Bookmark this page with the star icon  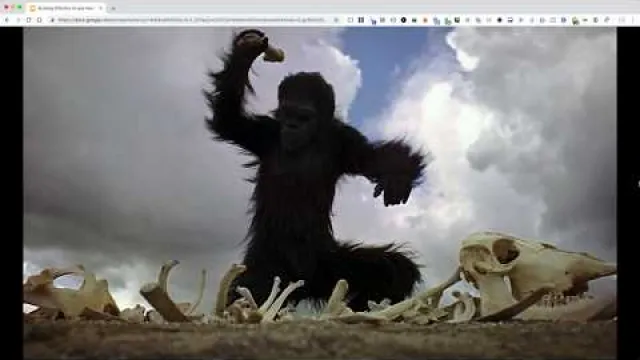(336, 20)
